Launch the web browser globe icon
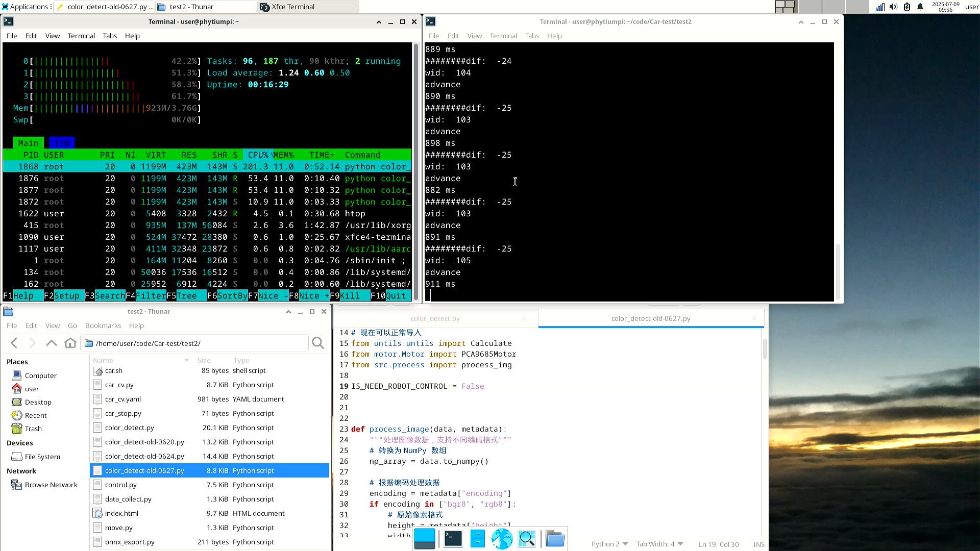 point(502,539)
